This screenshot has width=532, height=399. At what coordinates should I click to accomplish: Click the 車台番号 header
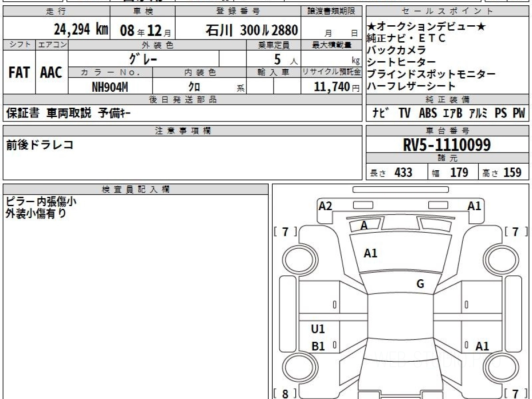coord(448,130)
